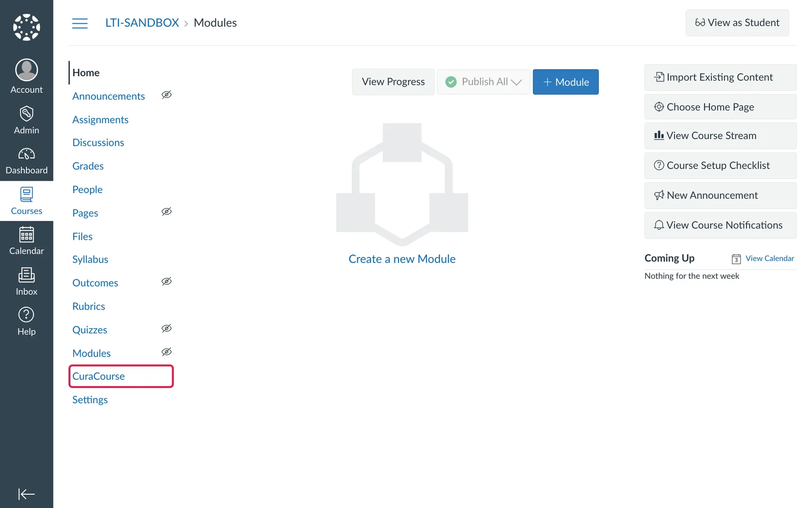Viewport: 812px width, 508px height.
Task: Click the View Calendar link
Action: [x=770, y=259]
